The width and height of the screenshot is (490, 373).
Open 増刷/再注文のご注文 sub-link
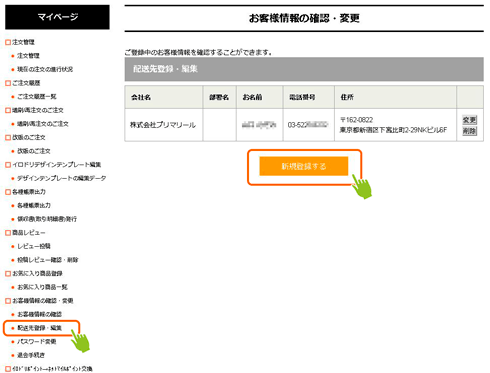tap(43, 124)
